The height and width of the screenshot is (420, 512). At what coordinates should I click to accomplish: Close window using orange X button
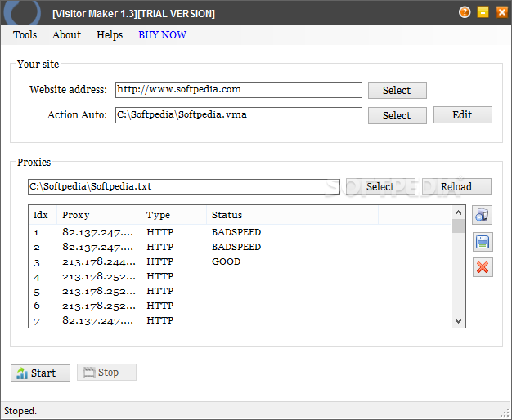coord(501,12)
